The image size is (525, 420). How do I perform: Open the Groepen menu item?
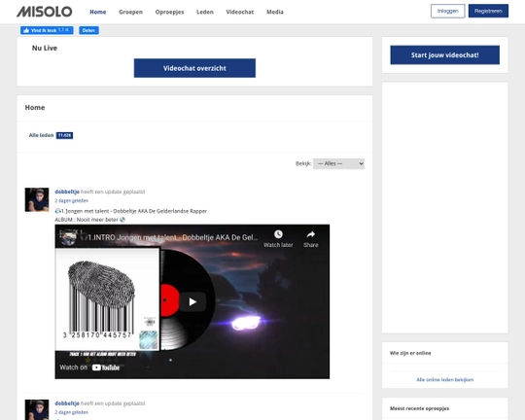pyautogui.click(x=130, y=12)
